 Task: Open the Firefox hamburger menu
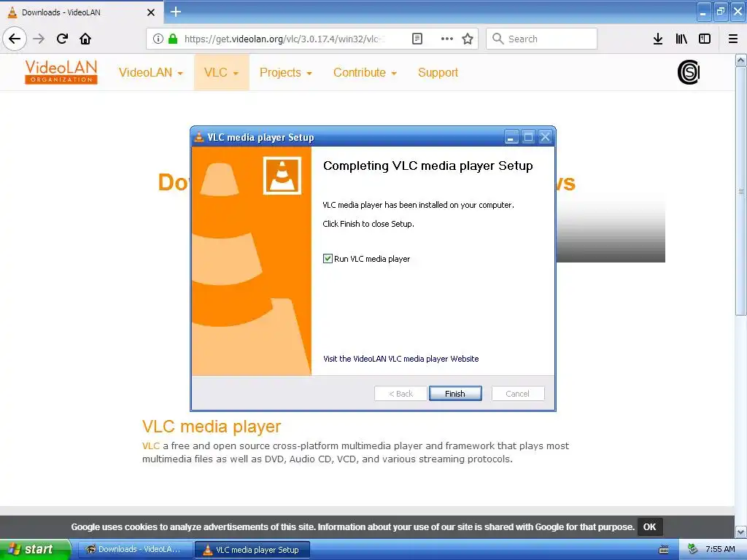[x=733, y=39]
